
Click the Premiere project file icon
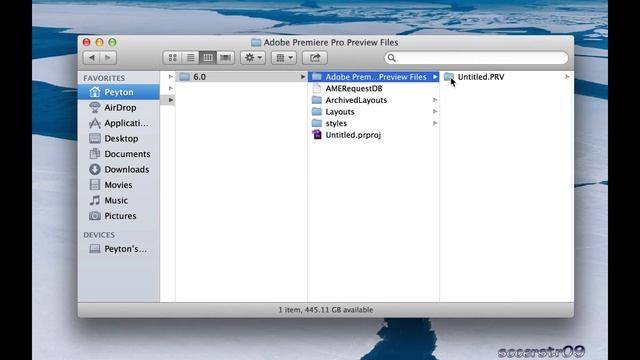coord(317,135)
